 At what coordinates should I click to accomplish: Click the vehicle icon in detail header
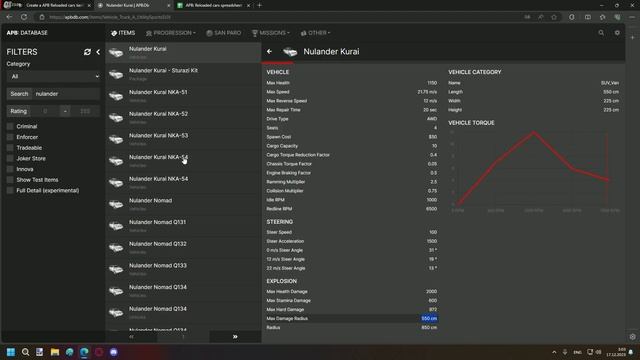290,52
